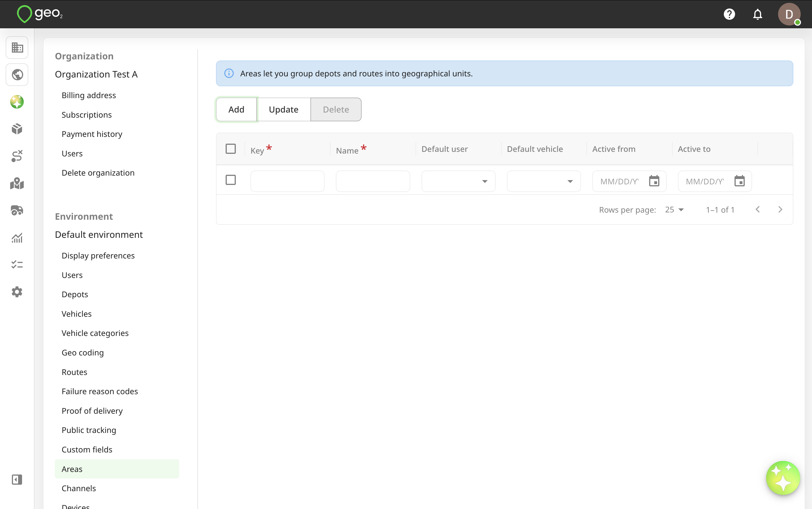Open the truck vehicles sidebar icon
Viewport: 812px width, 509px height.
point(17,210)
